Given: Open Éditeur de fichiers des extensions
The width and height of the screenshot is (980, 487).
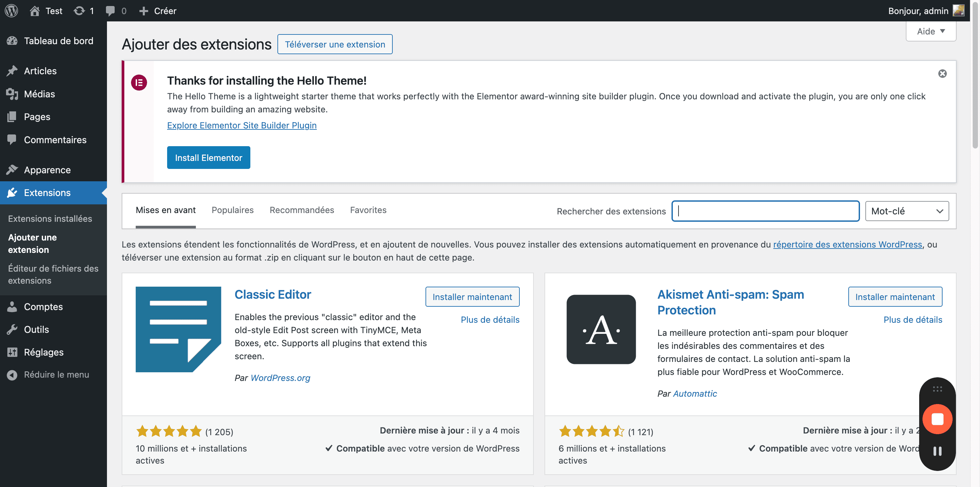Looking at the screenshot, I should [53, 274].
